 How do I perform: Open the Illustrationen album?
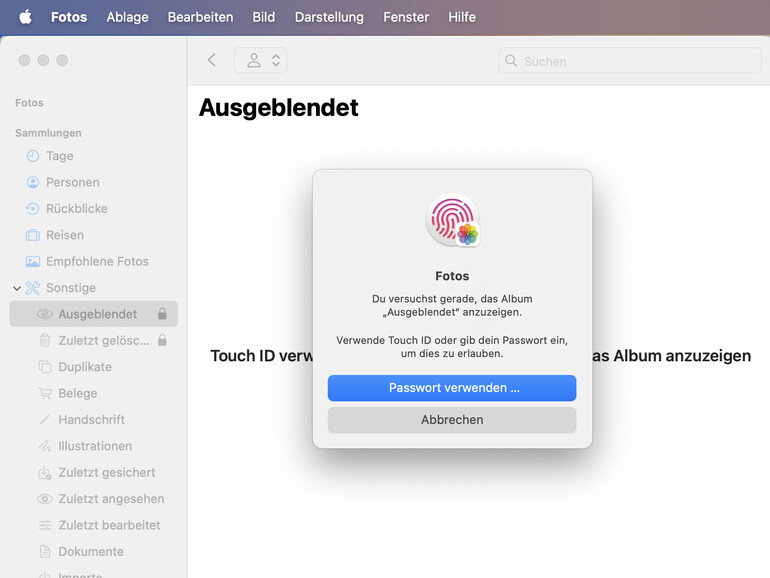(x=93, y=446)
